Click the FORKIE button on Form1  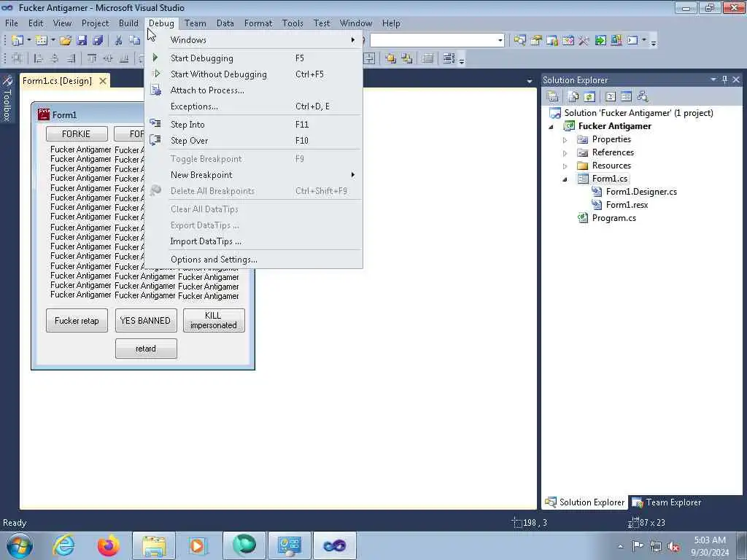pos(76,134)
